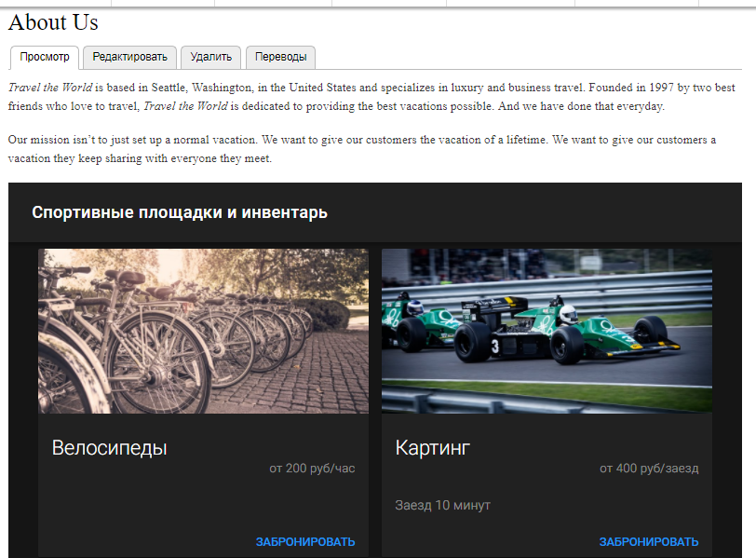Click the bicycles photo thumbnail
This screenshot has width=756, height=558.
click(x=203, y=331)
